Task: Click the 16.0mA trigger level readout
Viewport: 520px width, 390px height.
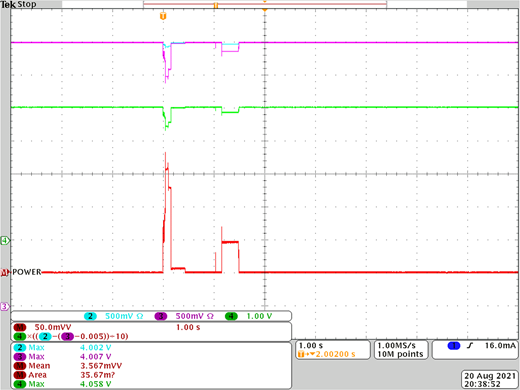Action: pyautogui.click(x=500, y=346)
